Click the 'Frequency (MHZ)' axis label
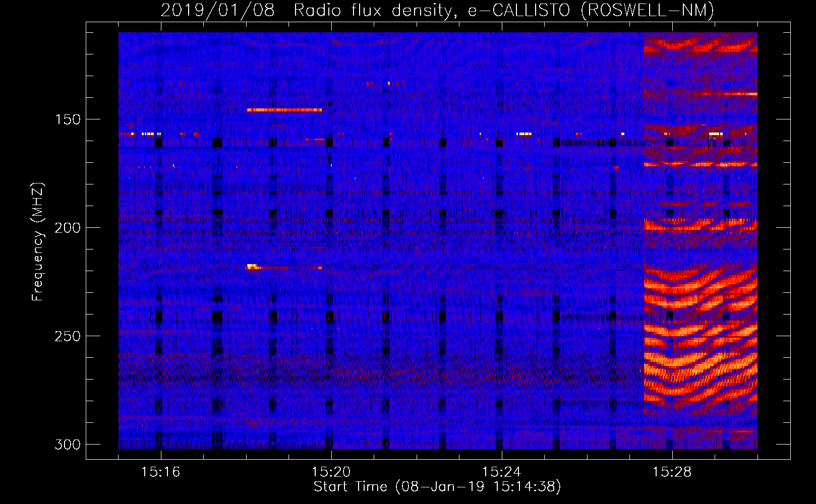816x504 pixels. [x=38, y=241]
